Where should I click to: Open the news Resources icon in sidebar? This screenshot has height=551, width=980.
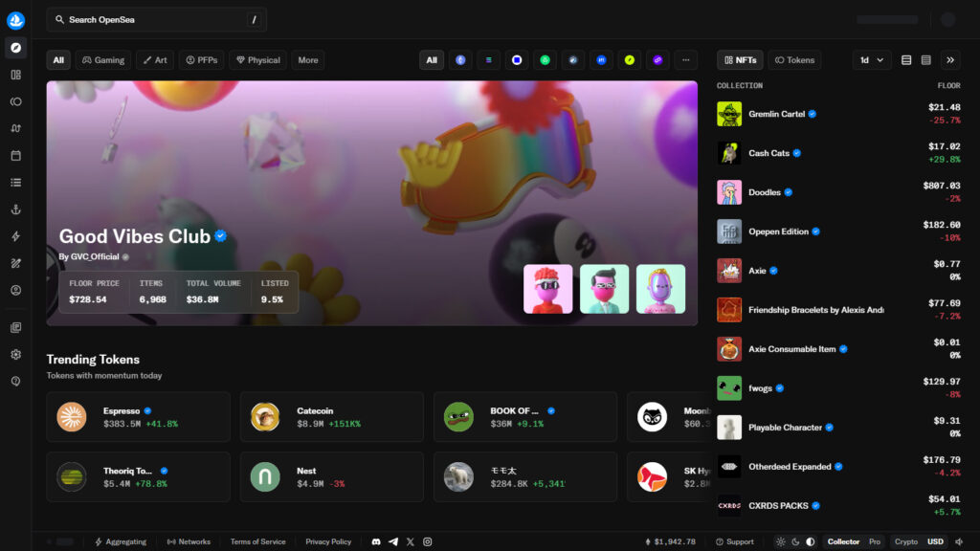15,327
